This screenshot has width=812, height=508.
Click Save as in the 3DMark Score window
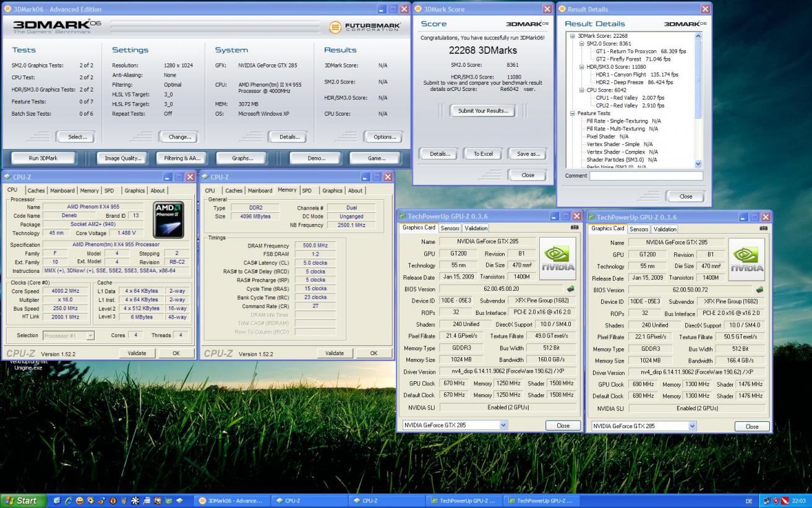528,154
